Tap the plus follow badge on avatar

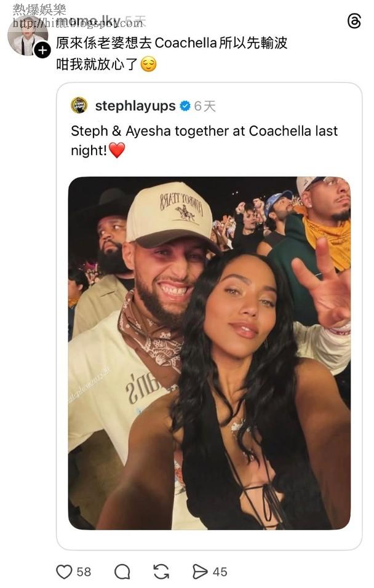tap(42, 50)
